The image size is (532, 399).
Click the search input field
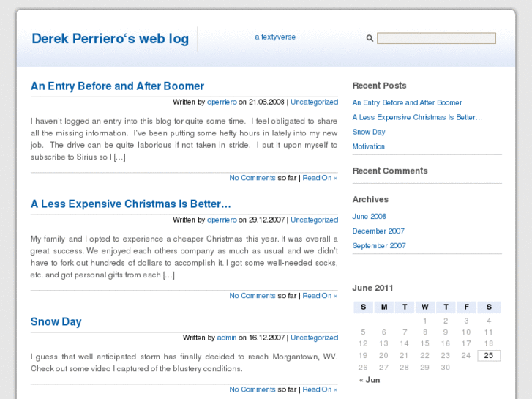click(436, 38)
